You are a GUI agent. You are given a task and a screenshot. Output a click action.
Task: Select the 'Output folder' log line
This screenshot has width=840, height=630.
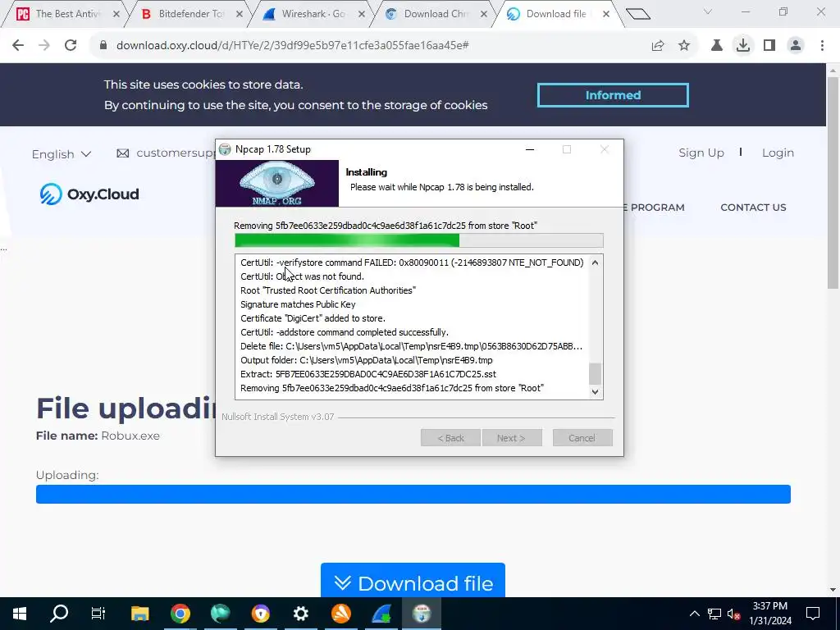[x=367, y=360]
